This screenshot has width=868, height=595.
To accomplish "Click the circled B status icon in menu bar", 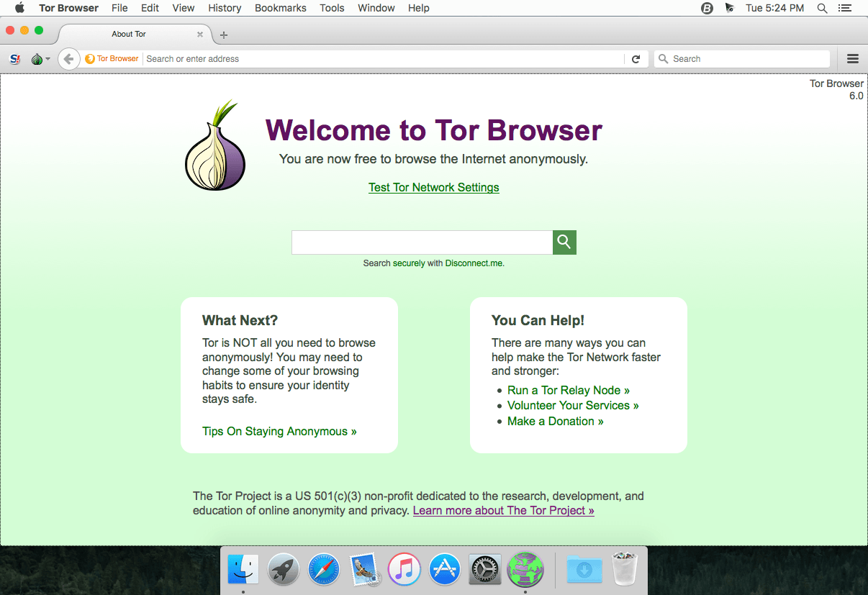I will coord(707,8).
